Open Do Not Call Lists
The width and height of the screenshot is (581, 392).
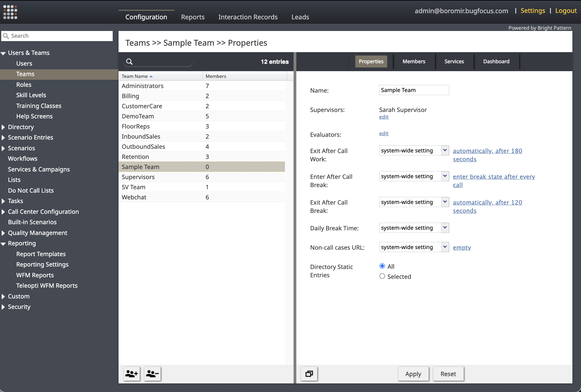point(31,190)
